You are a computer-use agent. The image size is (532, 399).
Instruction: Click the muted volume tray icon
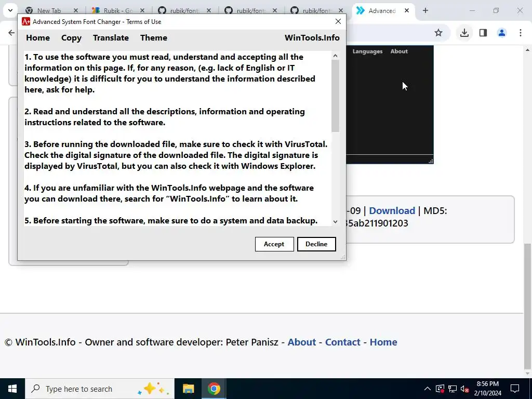pyautogui.click(x=464, y=389)
